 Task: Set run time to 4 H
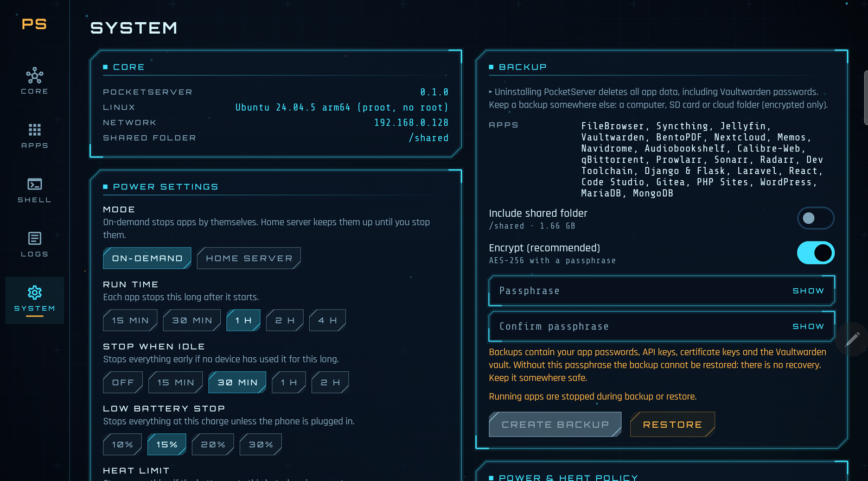click(x=328, y=320)
